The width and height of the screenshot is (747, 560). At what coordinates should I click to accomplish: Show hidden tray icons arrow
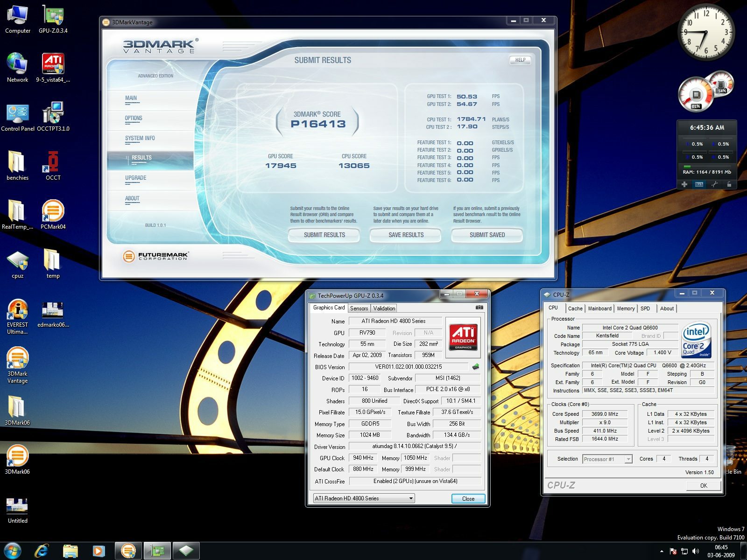pyautogui.click(x=662, y=552)
